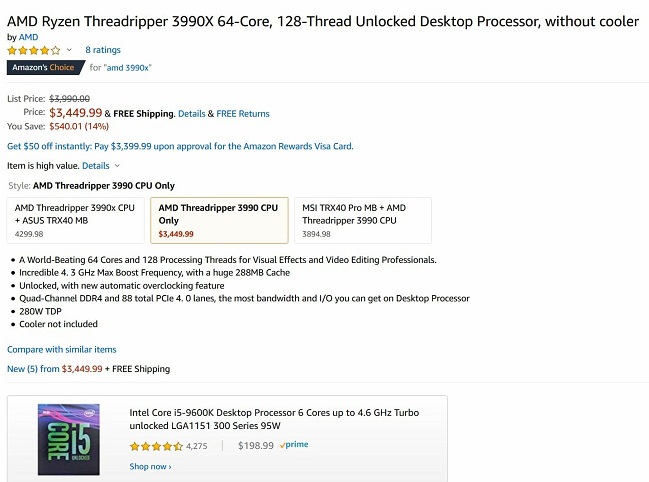Open the 8 ratings link
The height and width of the screenshot is (482, 649).
pos(102,49)
